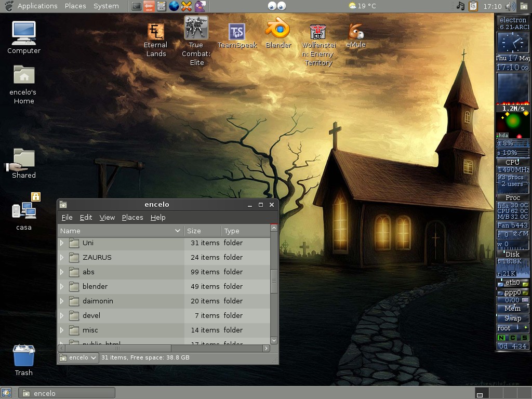The width and height of the screenshot is (532, 399).
Task: Select the True Combat: Elite launcher
Action: click(x=196, y=41)
